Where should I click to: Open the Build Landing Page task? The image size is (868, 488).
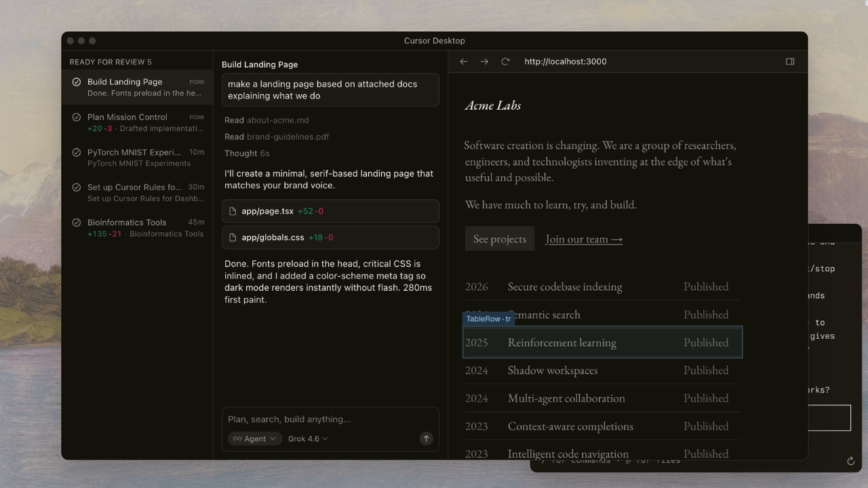138,87
